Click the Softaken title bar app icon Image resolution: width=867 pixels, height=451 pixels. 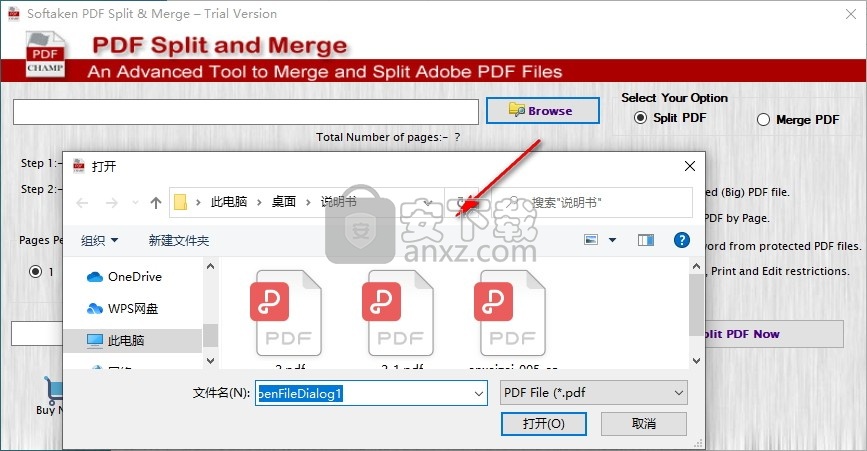[14, 14]
